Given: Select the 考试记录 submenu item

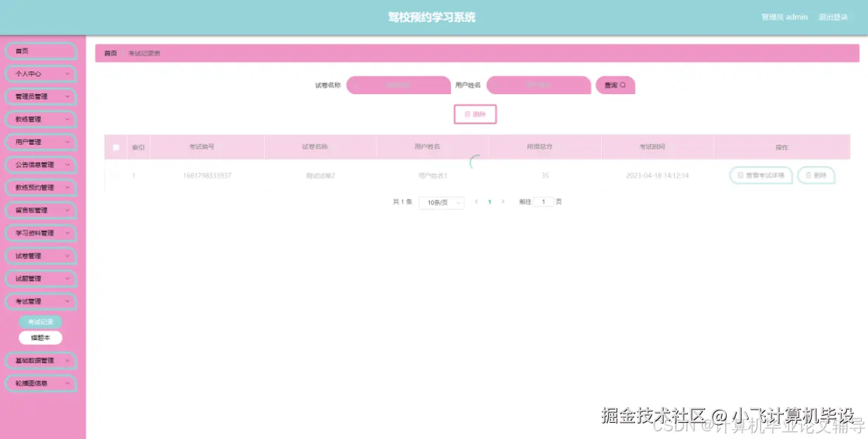Looking at the screenshot, I should click(x=41, y=322).
